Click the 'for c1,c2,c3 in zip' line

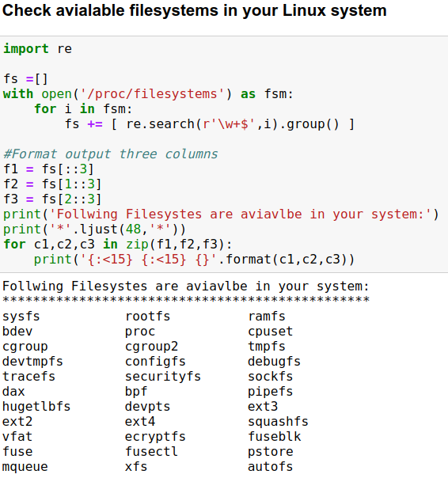click(118, 245)
